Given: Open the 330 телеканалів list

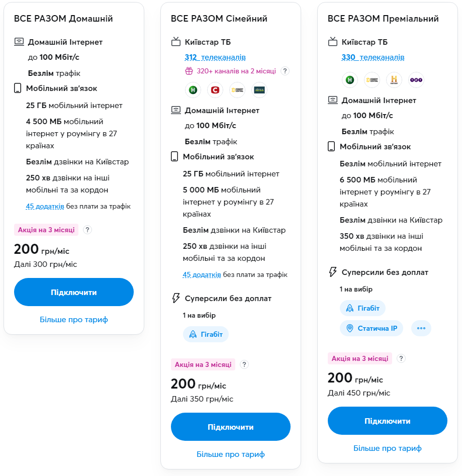Looking at the screenshot, I should pyautogui.click(x=373, y=57).
